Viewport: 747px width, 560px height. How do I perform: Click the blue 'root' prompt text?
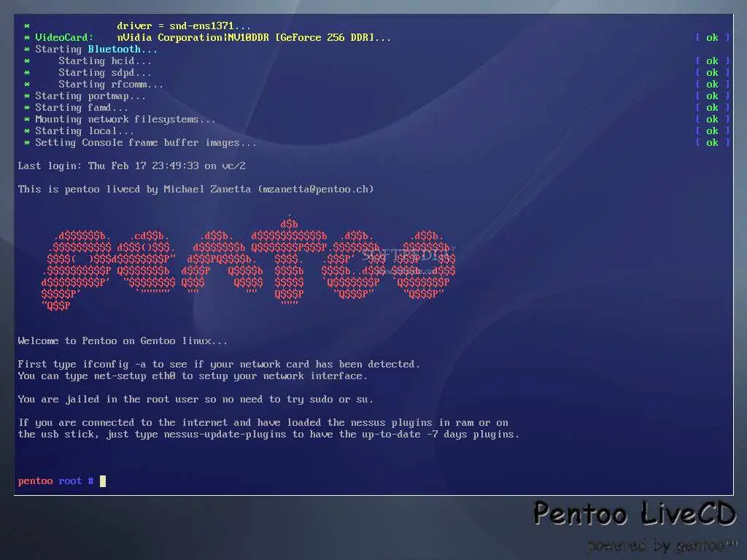point(70,481)
